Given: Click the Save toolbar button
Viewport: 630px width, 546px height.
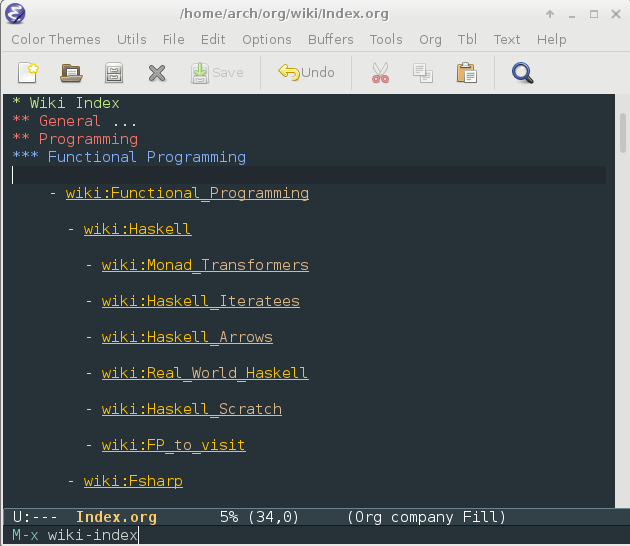Looking at the screenshot, I should (x=217, y=73).
